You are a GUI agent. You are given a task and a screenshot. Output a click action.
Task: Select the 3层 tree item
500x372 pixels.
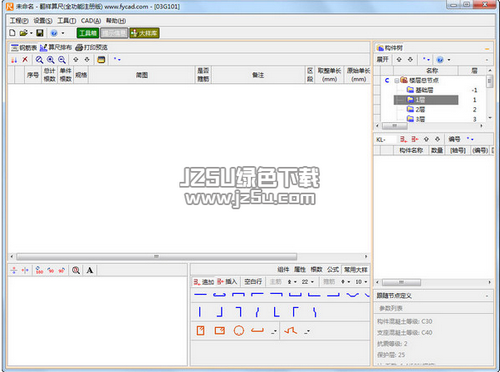point(416,119)
